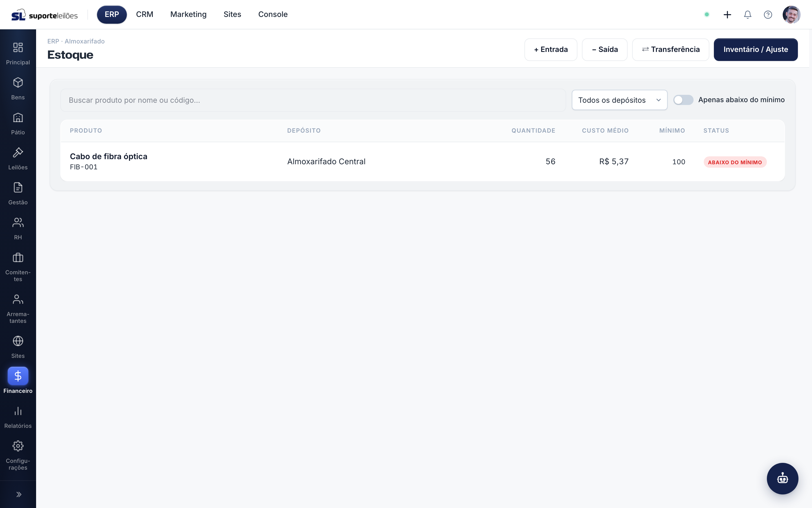Screen dimensions: 812x508
Task: Click the ERP breadcrumb link
Action: pos(53,41)
